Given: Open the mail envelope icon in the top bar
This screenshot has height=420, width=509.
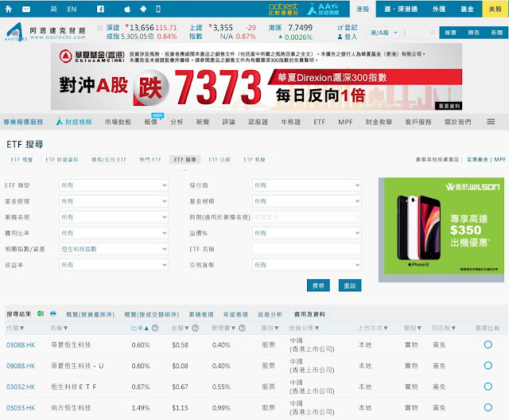Looking at the screenshot, I should pos(26,9).
